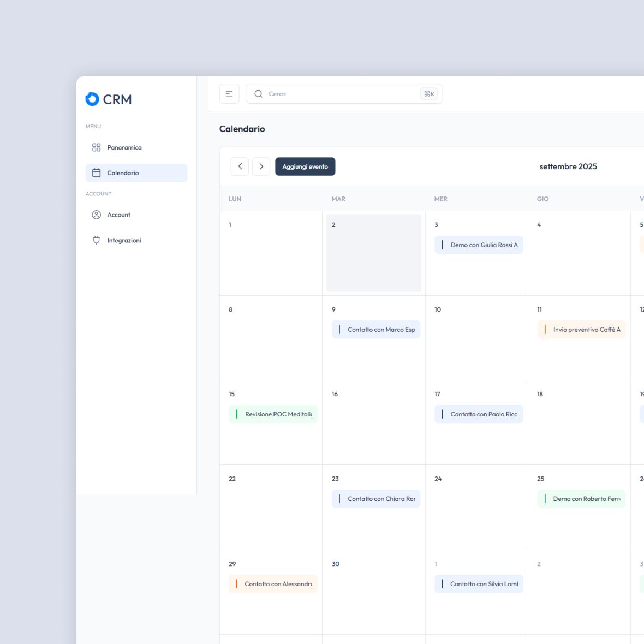Click the Calendario calendar icon

point(96,172)
